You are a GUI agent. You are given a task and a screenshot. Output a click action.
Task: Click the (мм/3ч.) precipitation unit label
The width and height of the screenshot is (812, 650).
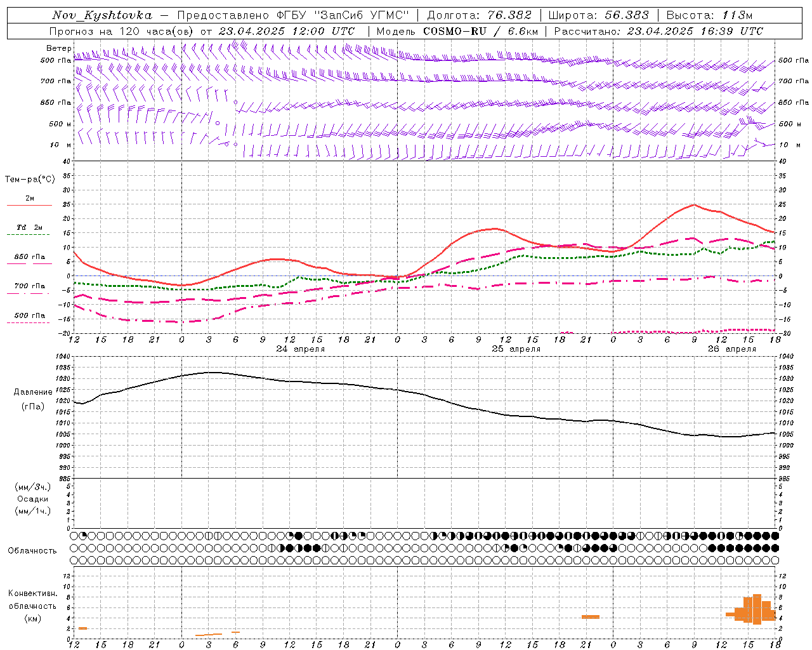pyautogui.click(x=33, y=487)
